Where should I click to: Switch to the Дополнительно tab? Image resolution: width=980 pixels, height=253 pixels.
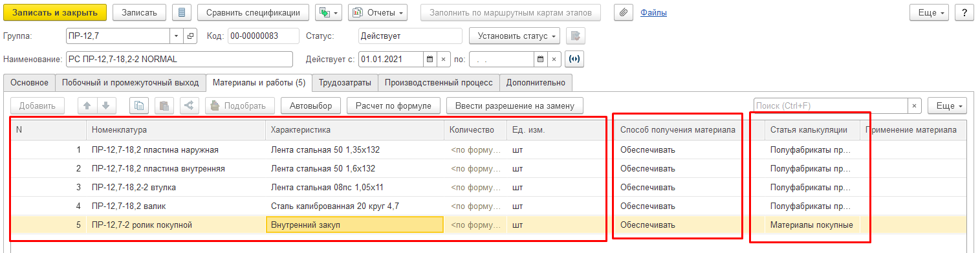point(536,83)
